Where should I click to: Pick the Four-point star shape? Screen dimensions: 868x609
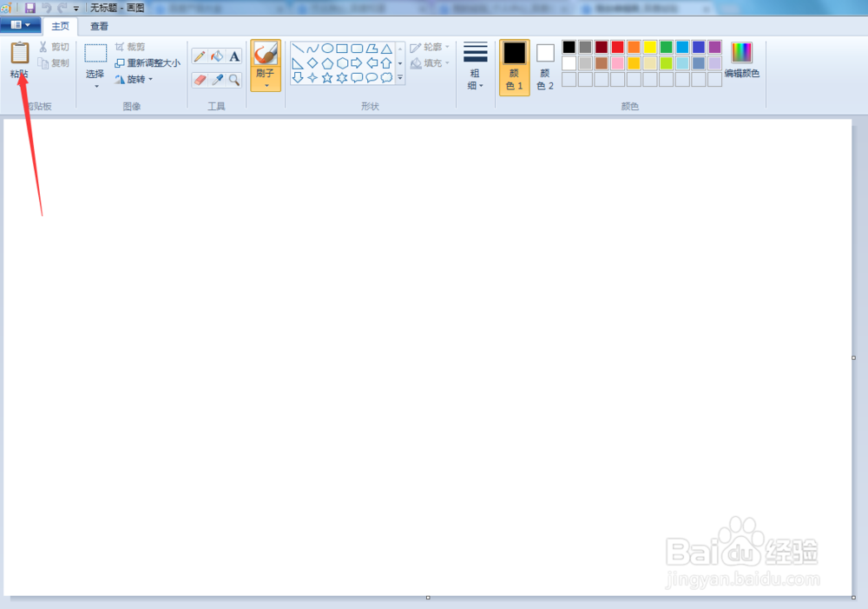pyautogui.click(x=312, y=77)
